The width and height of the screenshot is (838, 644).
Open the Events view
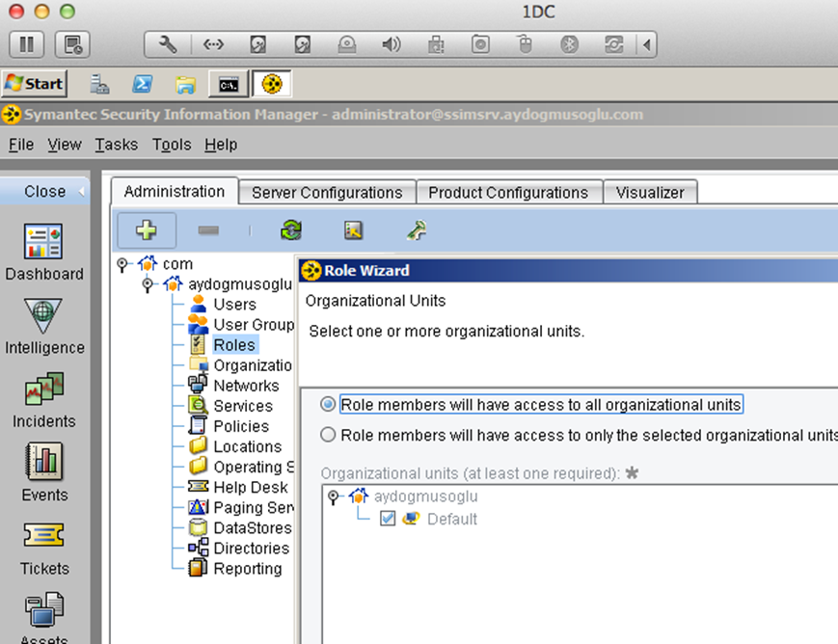(x=44, y=473)
